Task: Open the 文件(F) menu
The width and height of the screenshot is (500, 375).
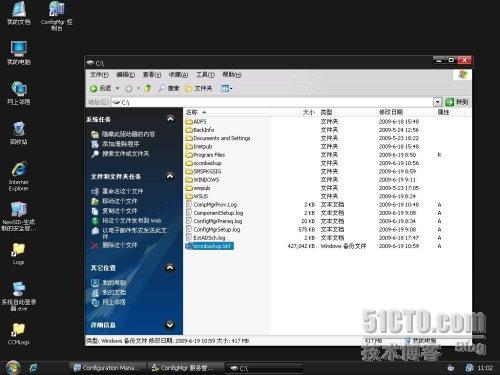Action: click(99, 75)
